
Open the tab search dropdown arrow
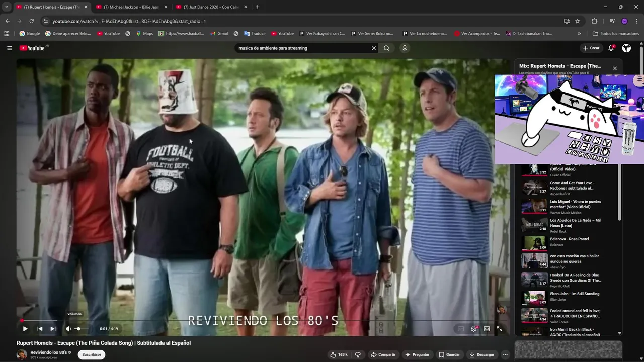pyautogui.click(x=7, y=7)
